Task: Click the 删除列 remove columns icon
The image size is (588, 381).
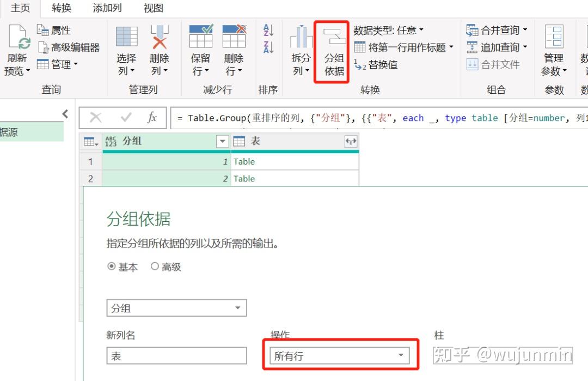Action: pyautogui.click(x=160, y=37)
